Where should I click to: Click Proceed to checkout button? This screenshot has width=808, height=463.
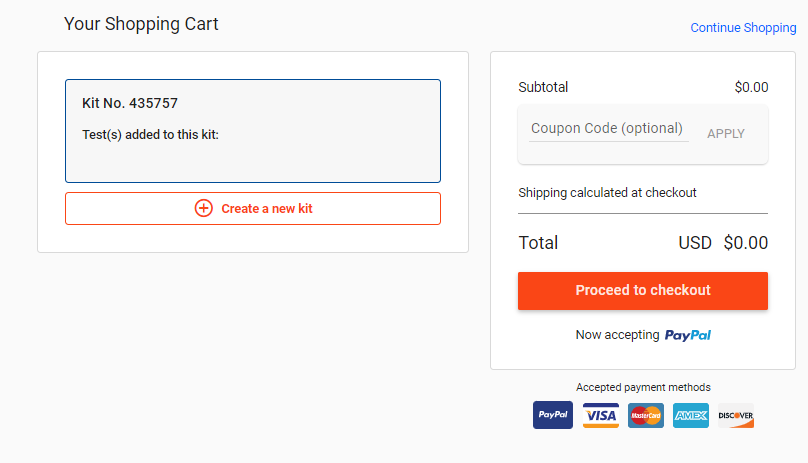pos(643,291)
